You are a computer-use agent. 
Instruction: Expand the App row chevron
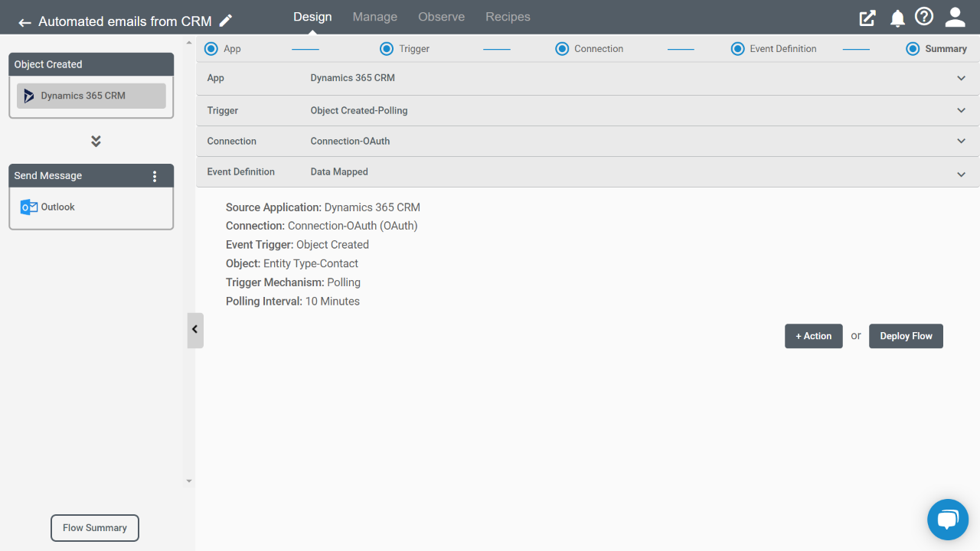tap(962, 78)
